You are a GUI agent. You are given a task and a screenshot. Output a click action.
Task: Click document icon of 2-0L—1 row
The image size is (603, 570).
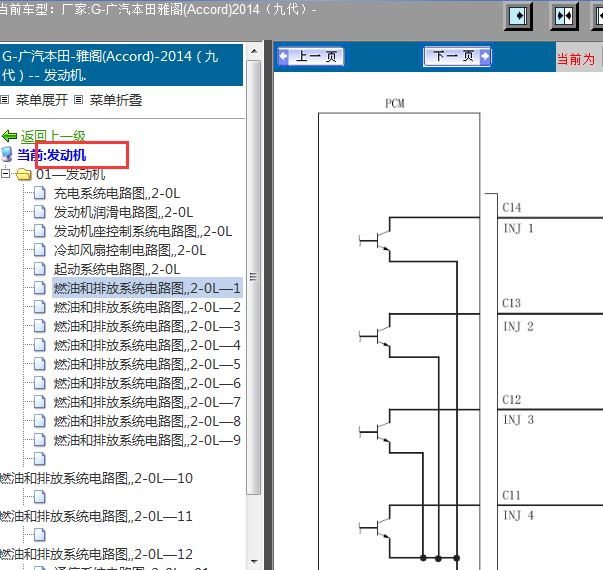40,288
